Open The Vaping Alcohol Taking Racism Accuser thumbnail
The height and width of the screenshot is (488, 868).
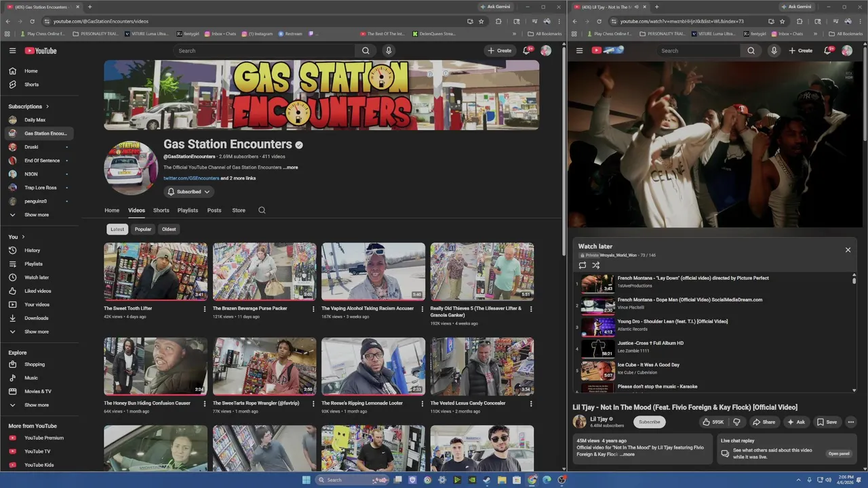373,272
